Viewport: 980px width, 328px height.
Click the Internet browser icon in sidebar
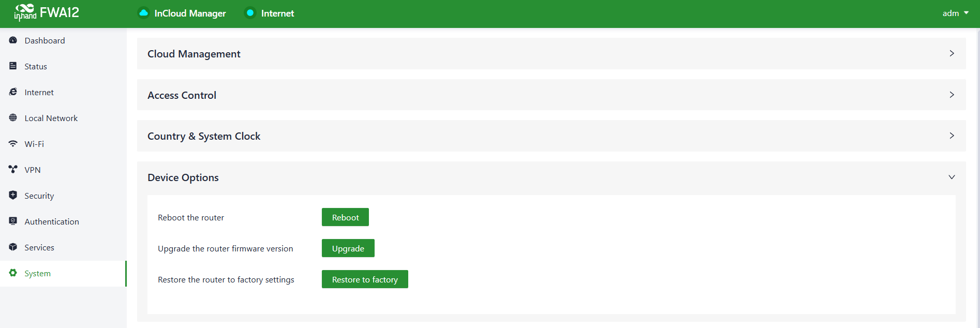pyautogui.click(x=13, y=92)
